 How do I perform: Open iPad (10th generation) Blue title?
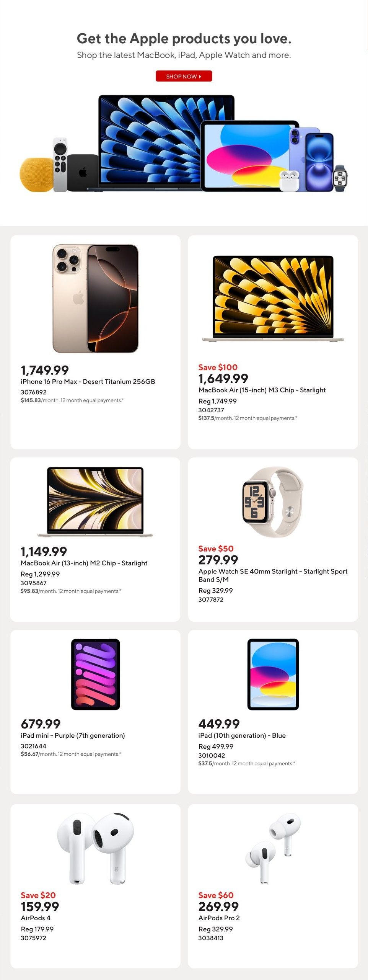[242, 735]
